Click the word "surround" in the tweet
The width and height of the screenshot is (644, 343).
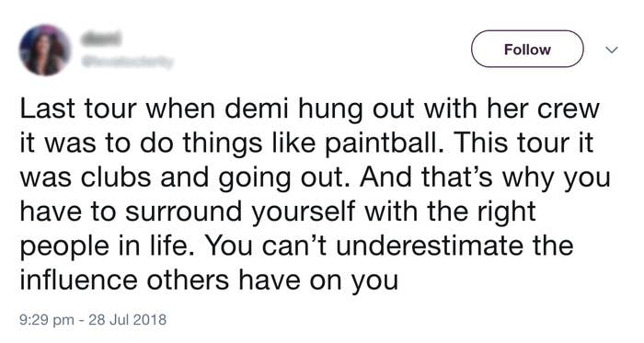point(183,212)
